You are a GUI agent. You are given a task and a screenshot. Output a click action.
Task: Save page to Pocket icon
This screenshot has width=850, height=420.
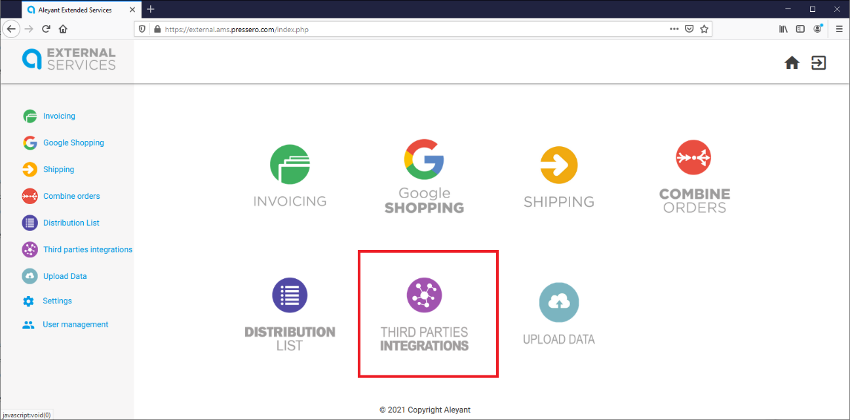point(689,29)
